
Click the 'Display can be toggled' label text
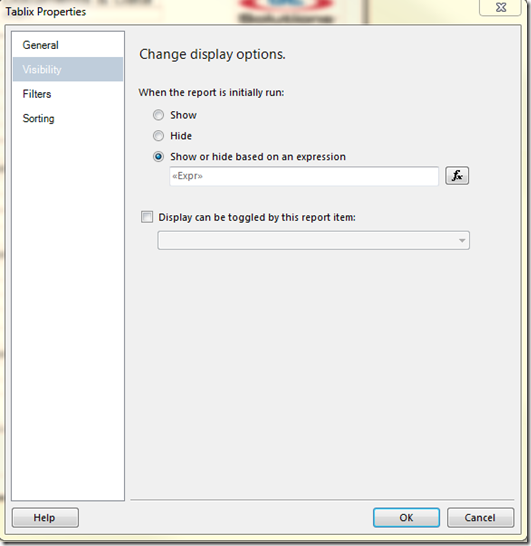coord(257,217)
